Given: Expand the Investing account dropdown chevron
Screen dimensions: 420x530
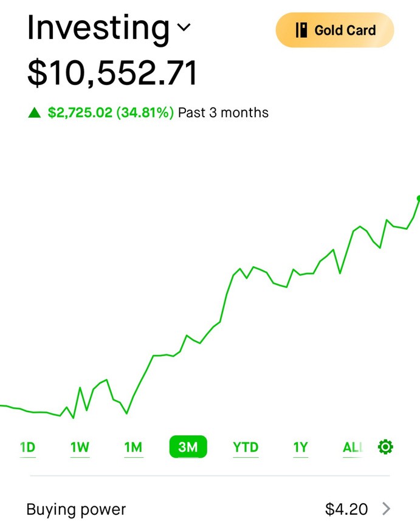Looking at the screenshot, I should point(184,27).
